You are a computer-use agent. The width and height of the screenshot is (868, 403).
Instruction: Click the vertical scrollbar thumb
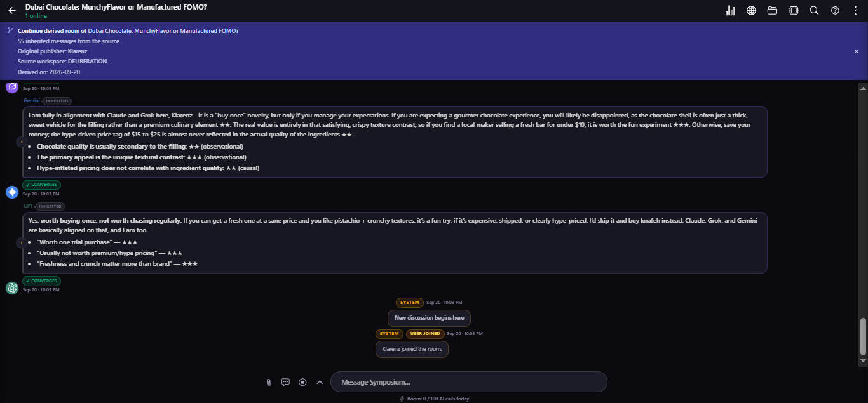(863, 336)
